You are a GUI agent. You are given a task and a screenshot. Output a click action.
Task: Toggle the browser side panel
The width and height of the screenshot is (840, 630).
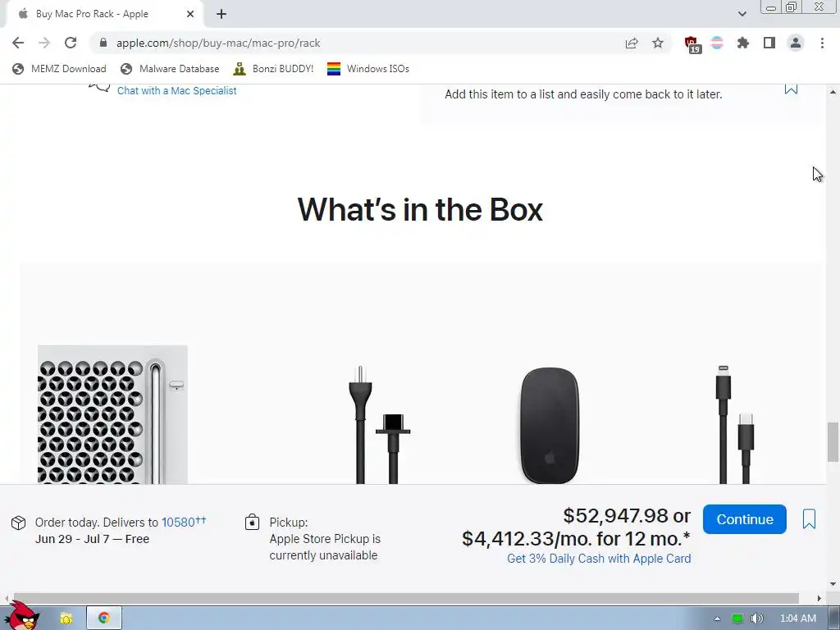pyautogui.click(x=769, y=43)
